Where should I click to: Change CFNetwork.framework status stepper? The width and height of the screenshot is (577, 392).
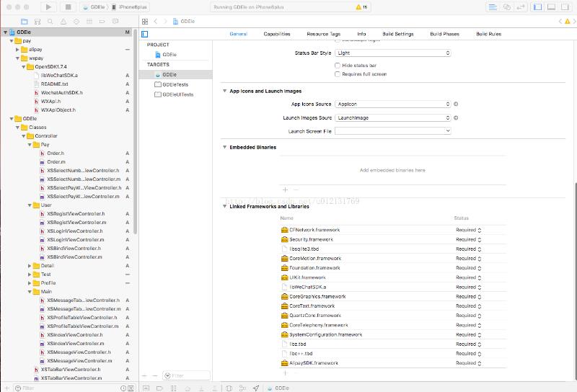(480, 230)
